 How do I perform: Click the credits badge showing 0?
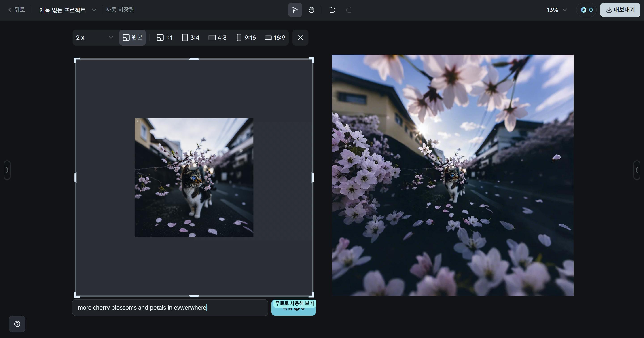586,10
